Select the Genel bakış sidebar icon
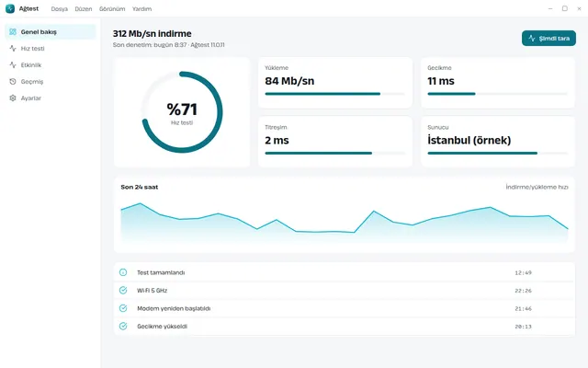The height and width of the screenshot is (368, 588). pyautogui.click(x=13, y=32)
